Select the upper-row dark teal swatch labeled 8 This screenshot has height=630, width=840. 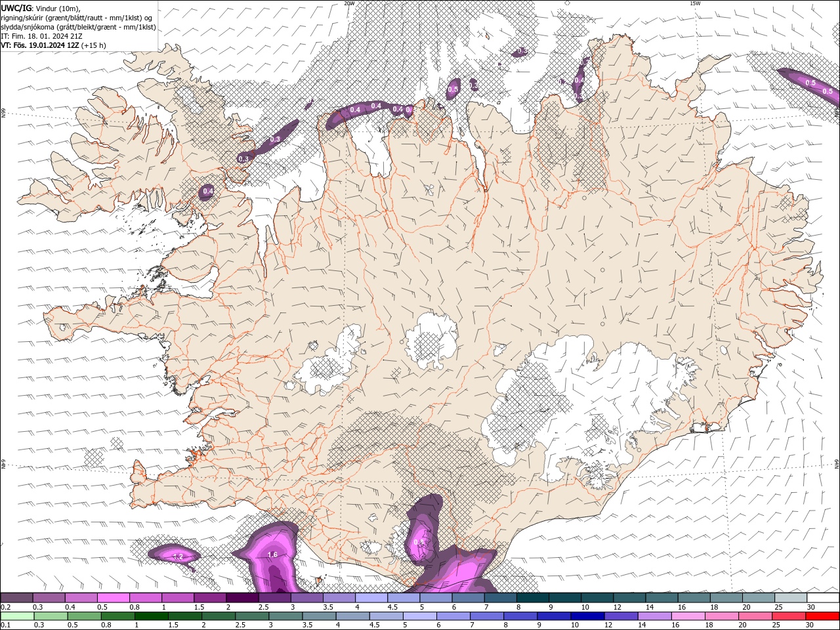533,598
